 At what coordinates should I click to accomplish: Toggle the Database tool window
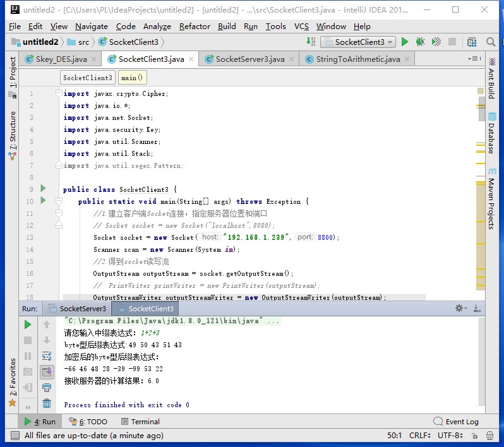click(492, 133)
